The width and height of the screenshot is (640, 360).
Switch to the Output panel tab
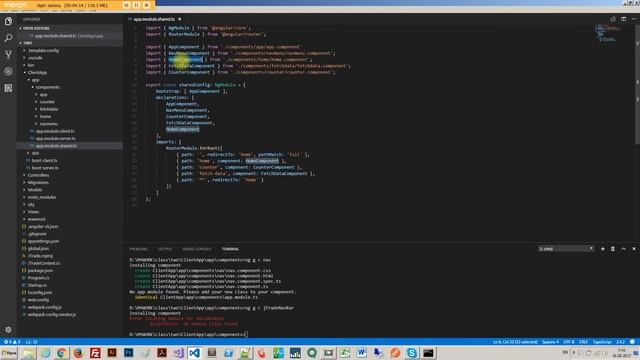165,249
